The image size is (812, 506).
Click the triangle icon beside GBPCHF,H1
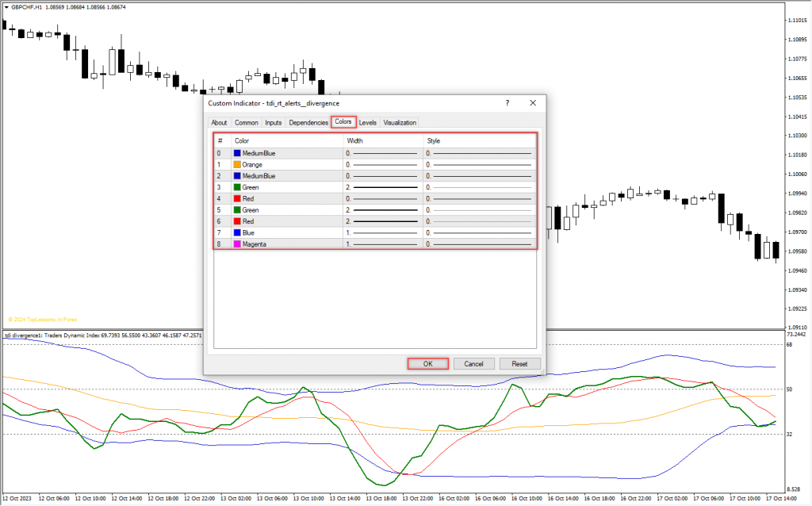pyautogui.click(x=6, y=6)
